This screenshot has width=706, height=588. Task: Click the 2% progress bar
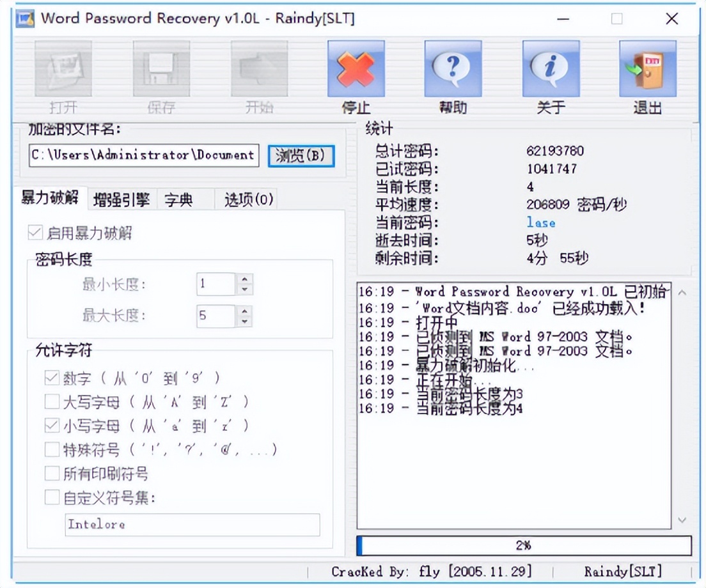(x=524, y=545)
